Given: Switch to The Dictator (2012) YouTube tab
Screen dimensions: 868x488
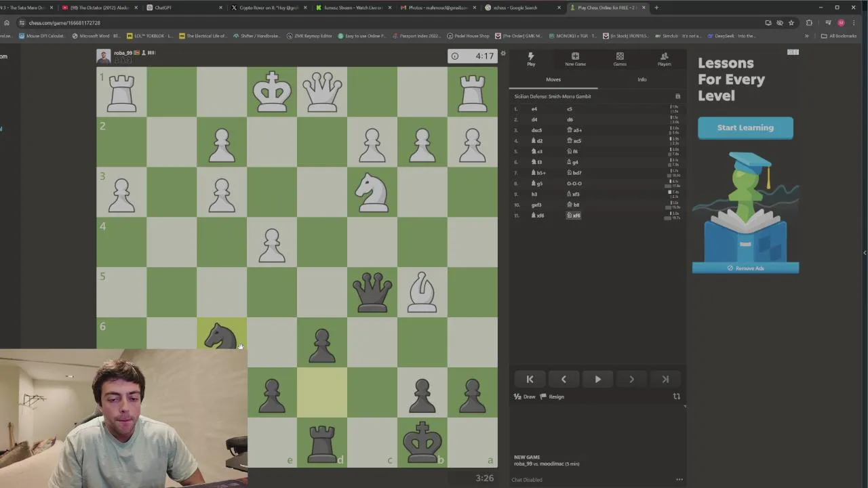Looking at the screenshot, I should 98,7.
